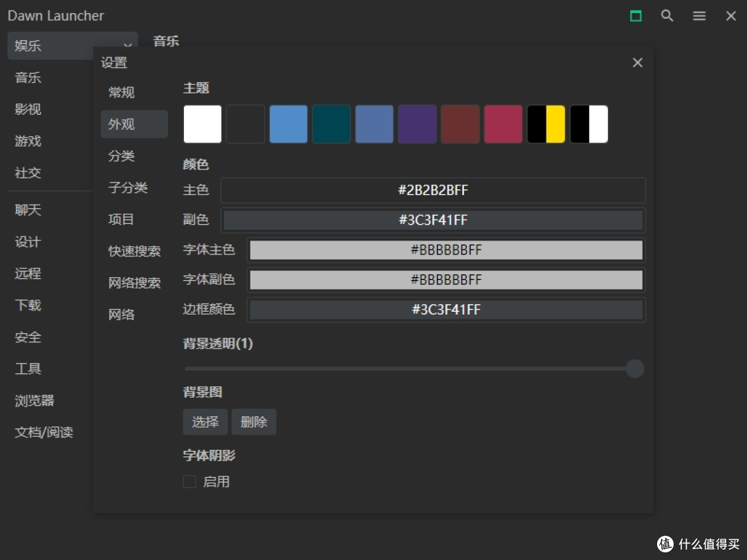Select the 快速搜索 settings section
Screen dimensions: 747x560
click(x=134, y=251)
